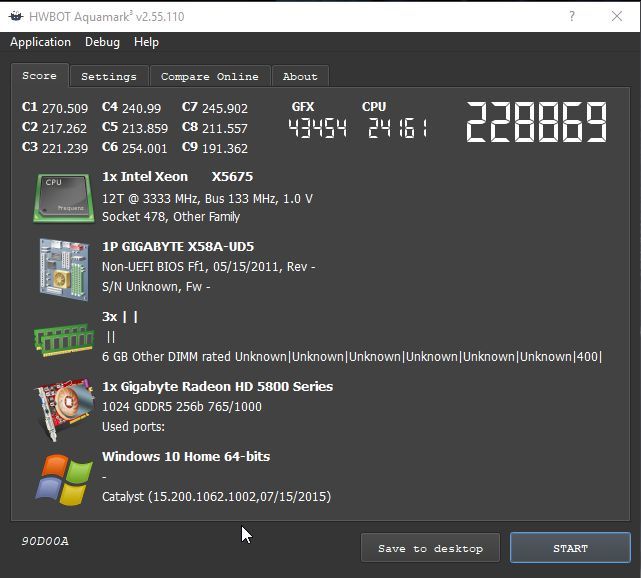Screen dimensions: 641x578
Task: Click the '6 GB Other DIMM rated Unknown' line
Action: click(x=352, y=356)
